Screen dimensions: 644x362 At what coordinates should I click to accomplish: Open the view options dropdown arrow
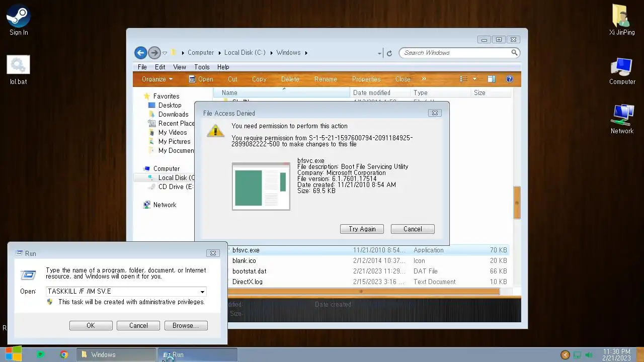[x=474, y=79]
